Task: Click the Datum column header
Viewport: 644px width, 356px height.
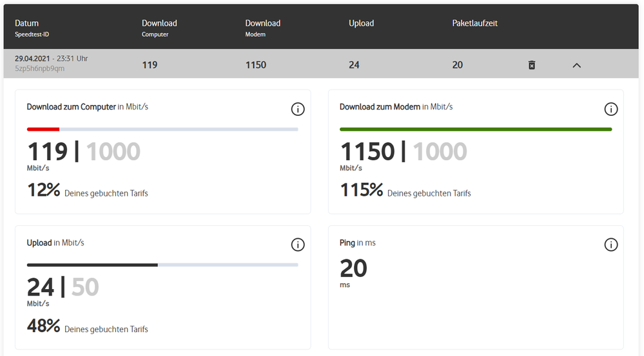Action: click(27, 24)
